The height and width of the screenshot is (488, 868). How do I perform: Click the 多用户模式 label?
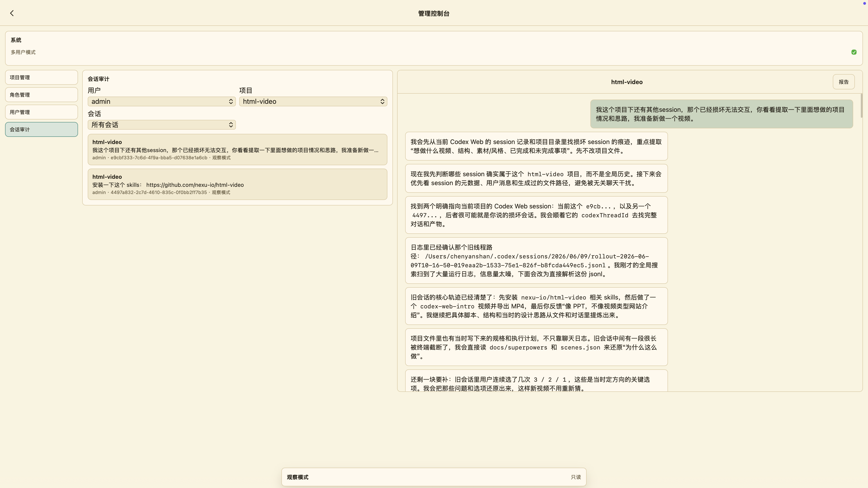[23, 52]
